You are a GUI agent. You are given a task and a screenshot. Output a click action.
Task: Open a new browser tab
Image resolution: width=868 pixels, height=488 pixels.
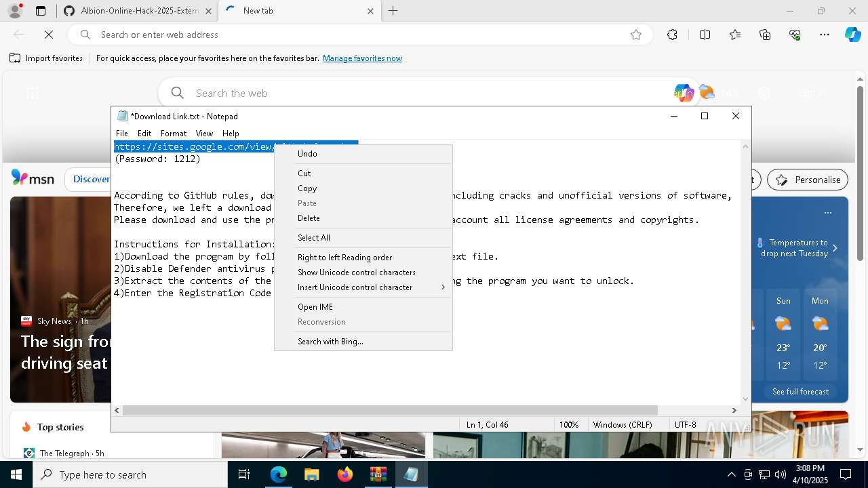pyautogui.click(x=393, y=11)
